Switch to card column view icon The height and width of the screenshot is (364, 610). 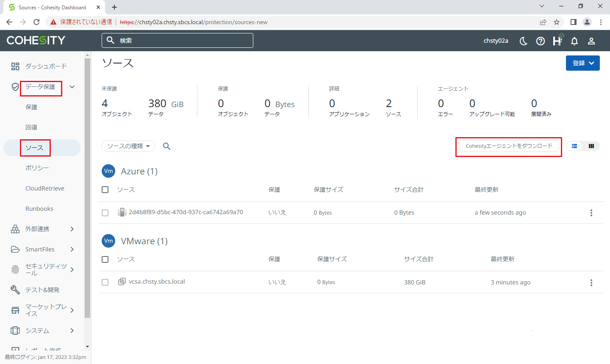tap(591, 146)
